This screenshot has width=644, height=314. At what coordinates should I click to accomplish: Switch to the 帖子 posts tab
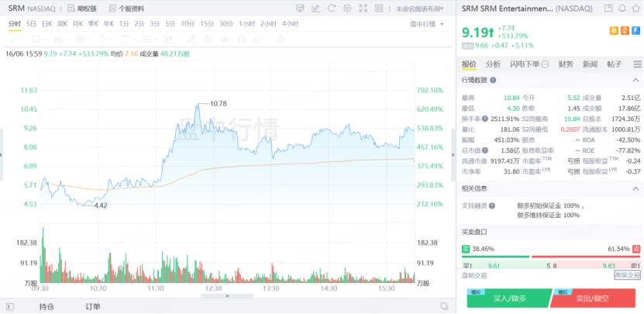point(614,64)
